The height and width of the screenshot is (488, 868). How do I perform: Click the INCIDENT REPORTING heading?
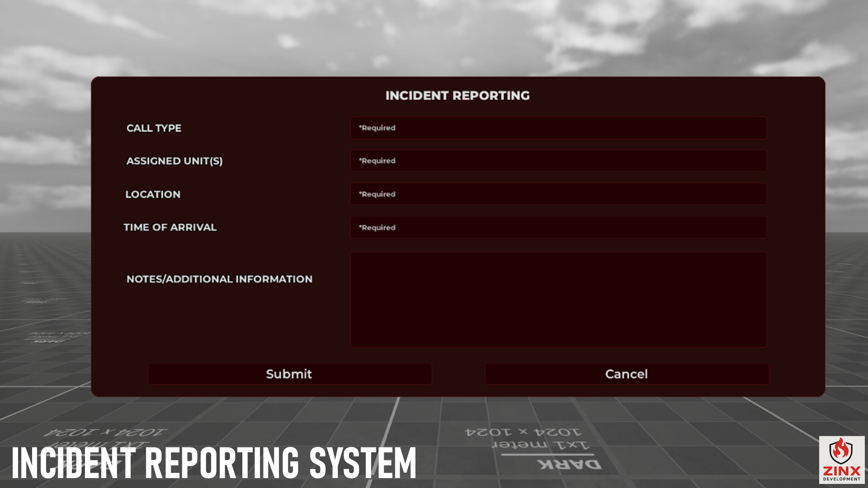[458, 96]
